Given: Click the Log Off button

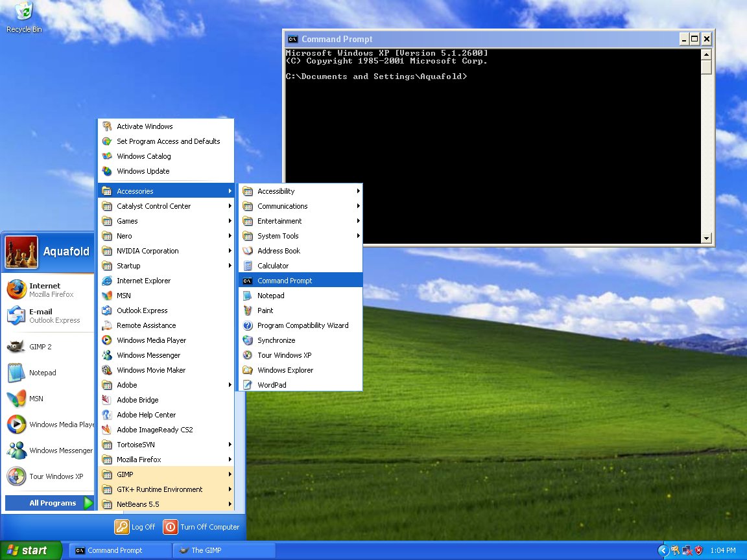Looking at the screenshot, I should [x=136, y=527].
